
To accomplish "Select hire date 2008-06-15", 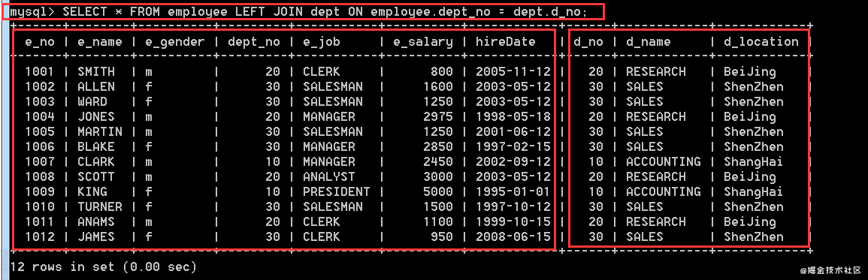I will [x=513, y=237].
